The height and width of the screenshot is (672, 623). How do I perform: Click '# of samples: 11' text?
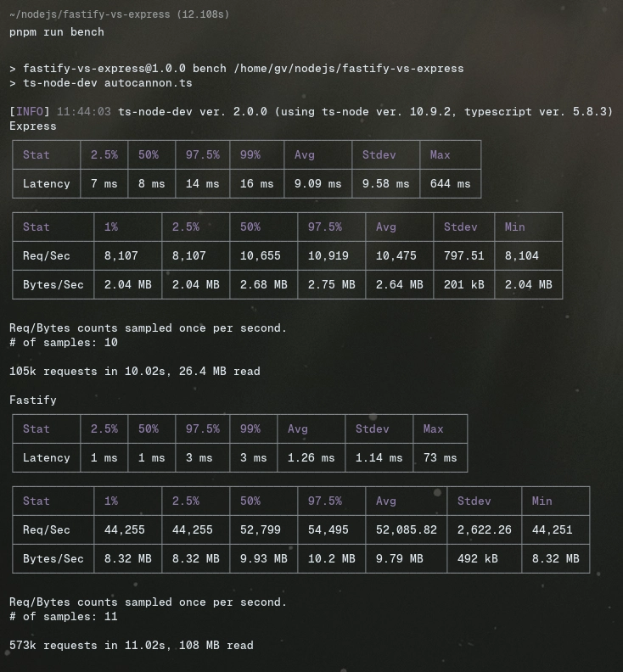(x=64, y=617)
